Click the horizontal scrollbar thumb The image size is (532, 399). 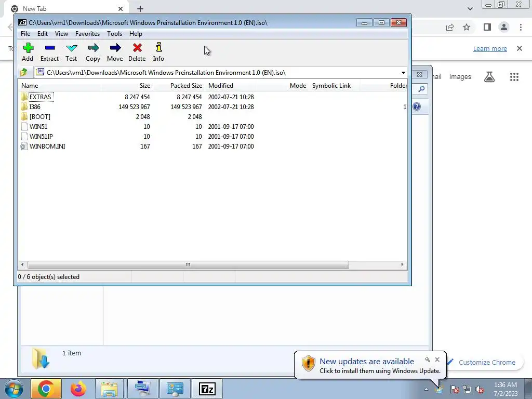tap(188, 264)
